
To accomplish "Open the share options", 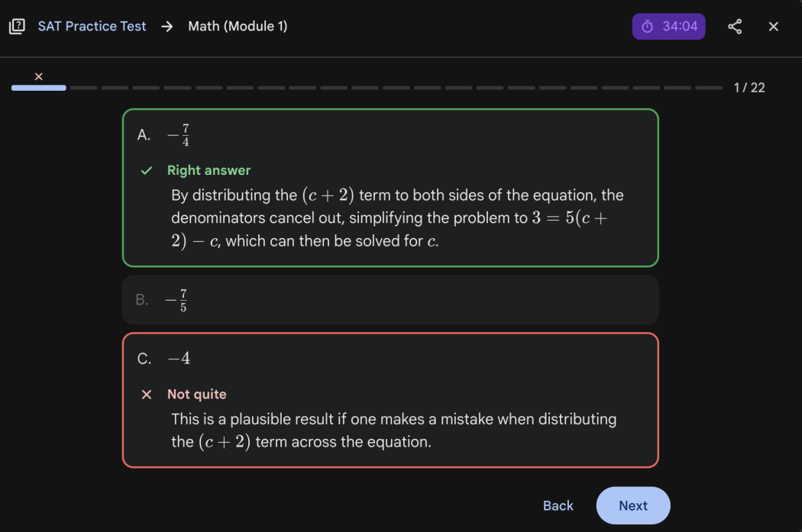I will tap(735, 26).
